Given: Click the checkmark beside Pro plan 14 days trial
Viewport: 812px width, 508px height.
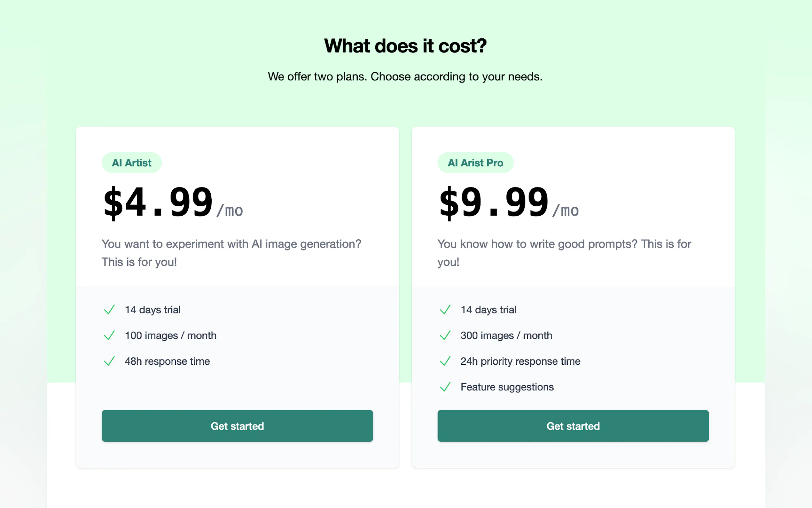Looking at the screenshot, I should tap(445, 309).
